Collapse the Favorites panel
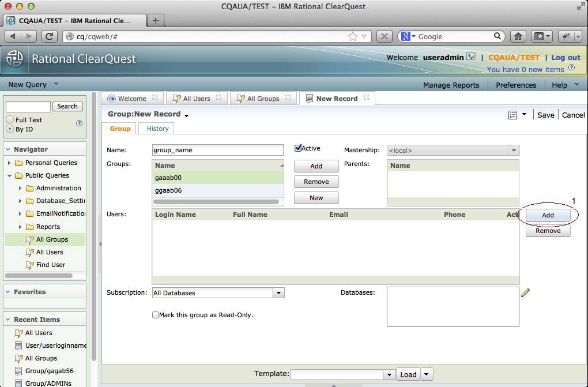 [8, 292]
